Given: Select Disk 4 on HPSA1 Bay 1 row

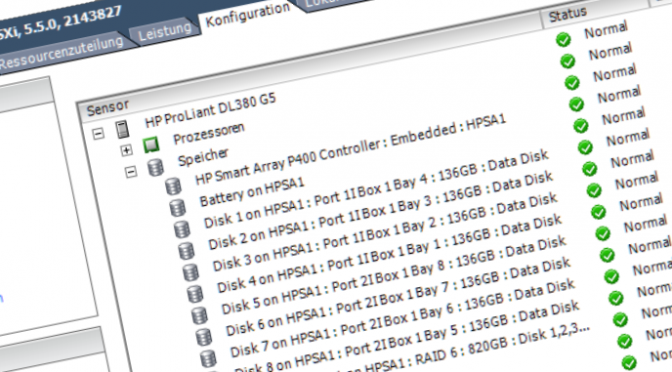Looking at the screenshot, I should 389,253.
